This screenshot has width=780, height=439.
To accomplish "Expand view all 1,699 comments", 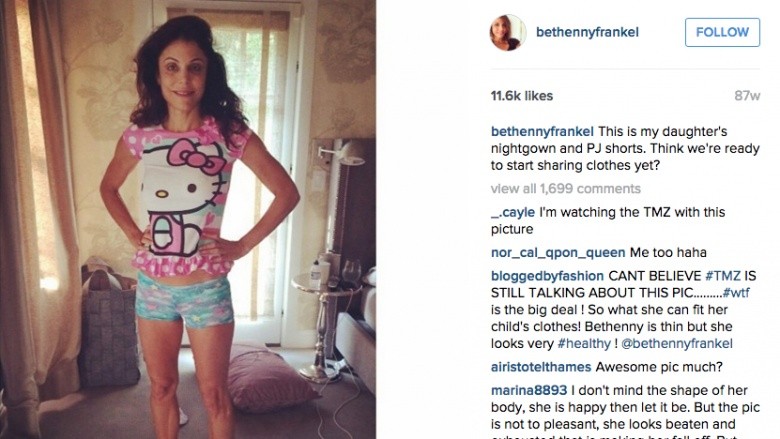I will [566, 188].
